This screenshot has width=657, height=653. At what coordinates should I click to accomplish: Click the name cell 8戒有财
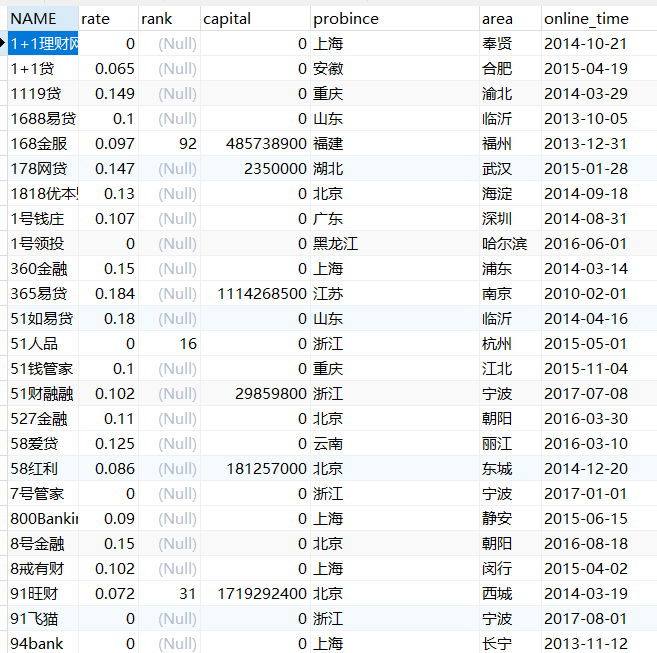43,569
